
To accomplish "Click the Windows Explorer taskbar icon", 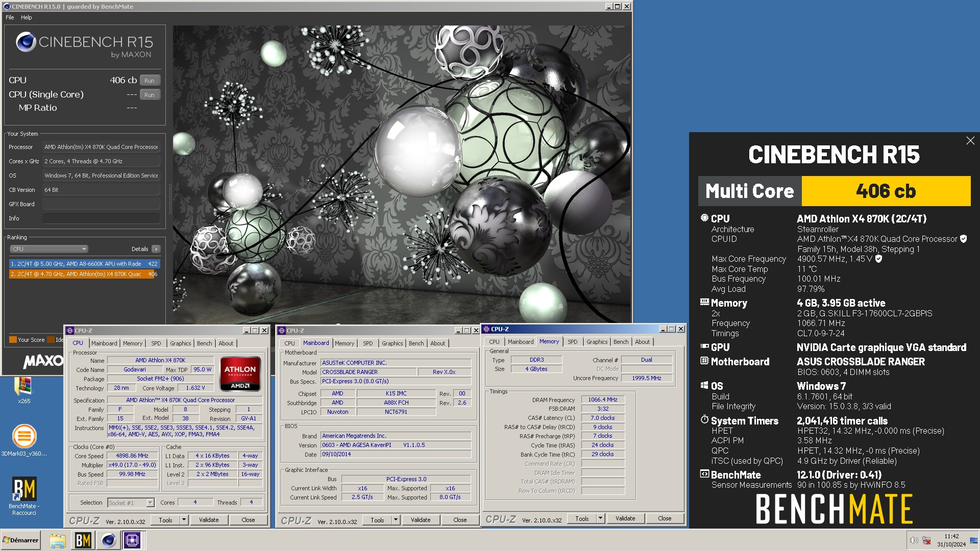I will (x=58, y=540).
